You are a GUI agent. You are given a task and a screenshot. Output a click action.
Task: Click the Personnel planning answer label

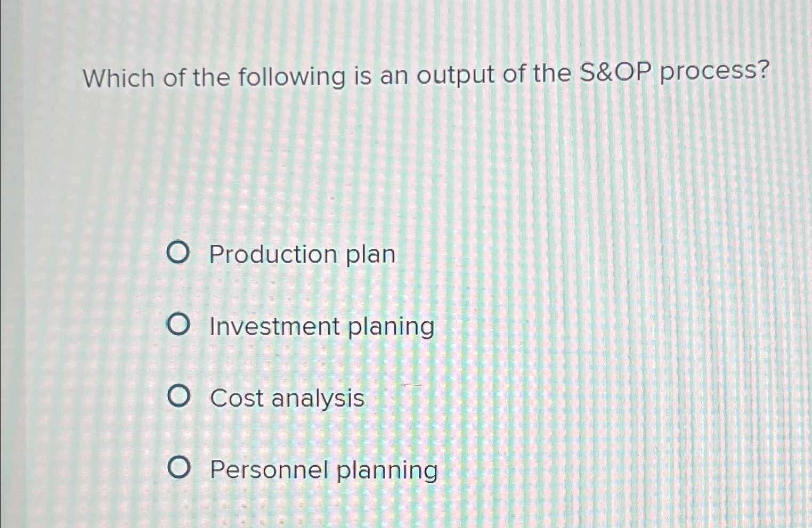pyautogui.click(x=324, y=471)
